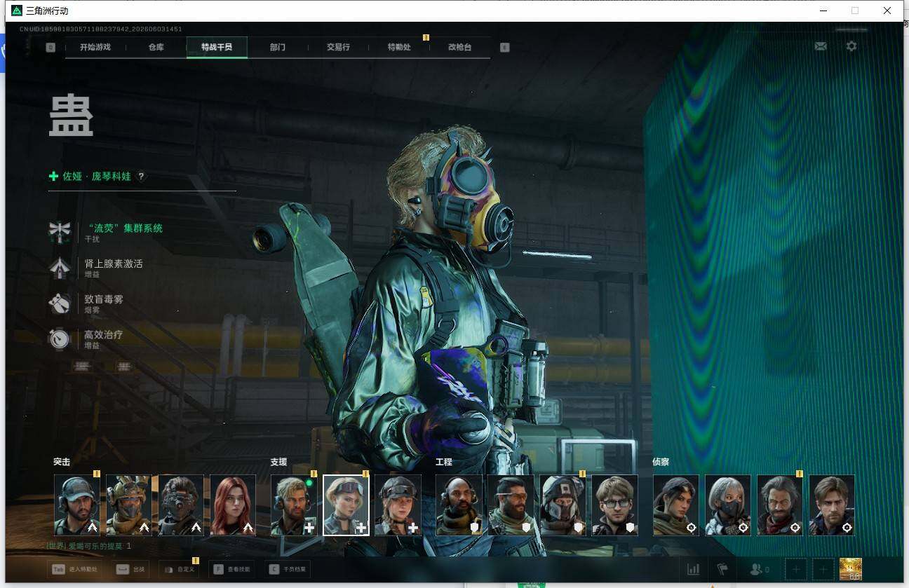Screen dimensions: 909x588
Task: Click the first empty squad plus slot
Action: [796, 570]
